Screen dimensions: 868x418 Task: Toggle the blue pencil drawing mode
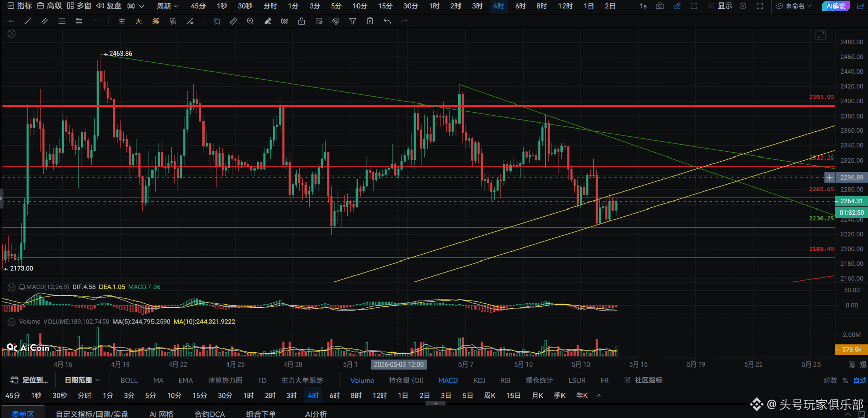coord(677,6)
